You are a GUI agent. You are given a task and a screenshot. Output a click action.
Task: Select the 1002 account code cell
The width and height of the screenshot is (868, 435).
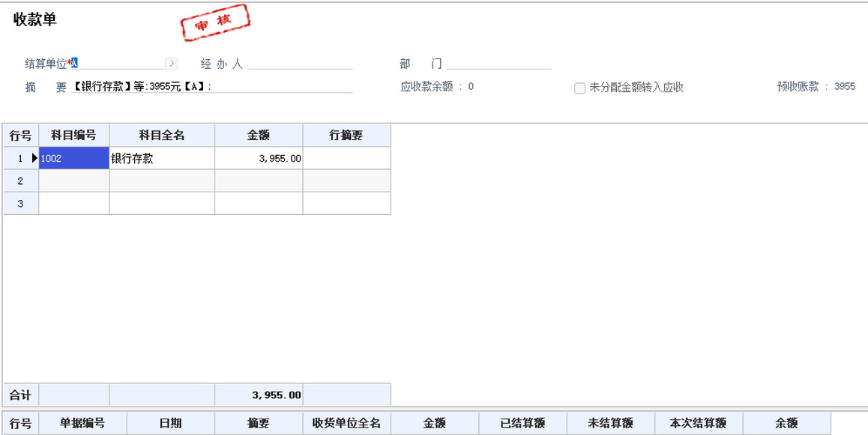click(x=73, y=158)
